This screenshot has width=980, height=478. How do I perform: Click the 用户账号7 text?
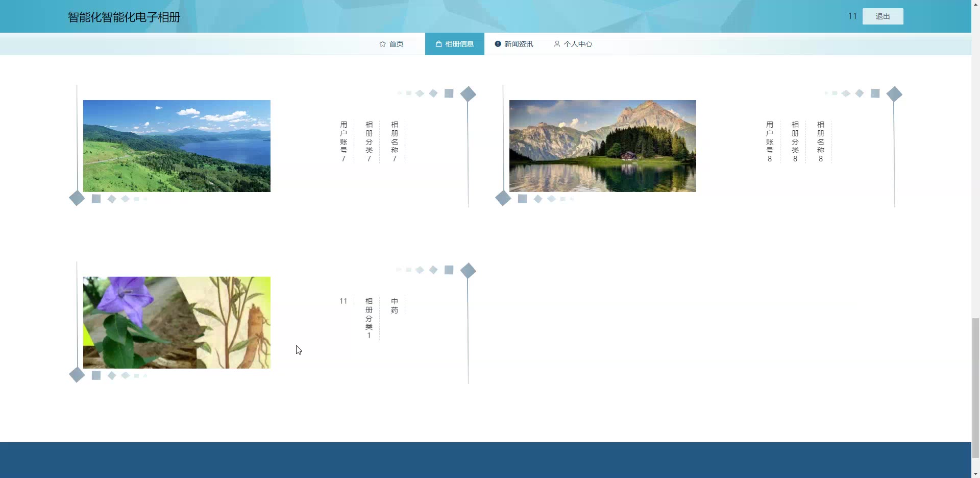[344, 142]
